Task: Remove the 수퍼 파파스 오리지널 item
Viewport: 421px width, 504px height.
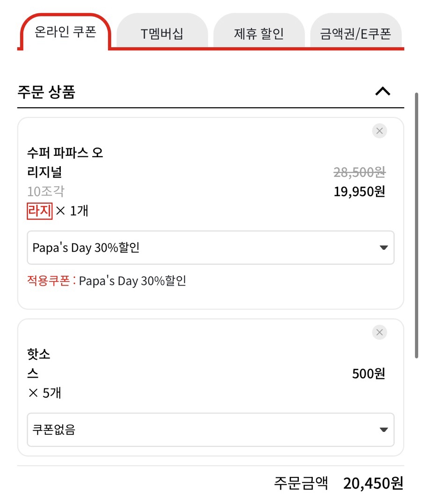Action: [x=379, y=131]
